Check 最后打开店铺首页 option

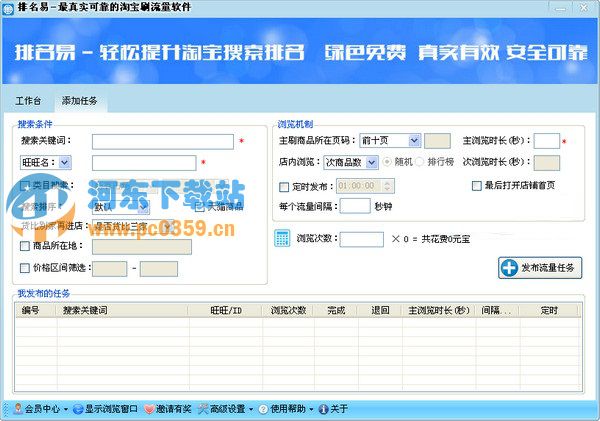476,186
